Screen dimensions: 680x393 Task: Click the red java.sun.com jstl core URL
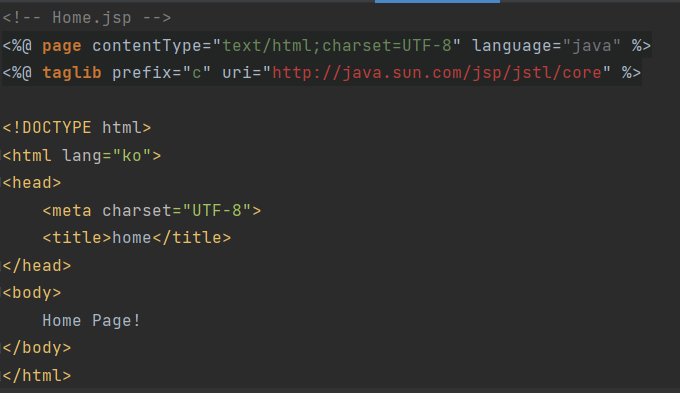[437, 72]
